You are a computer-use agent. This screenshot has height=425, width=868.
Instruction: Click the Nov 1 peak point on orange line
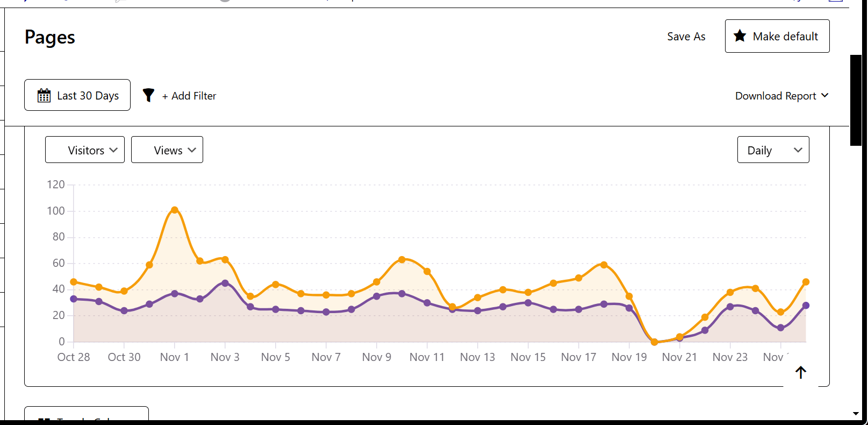[x=174, y=210]
